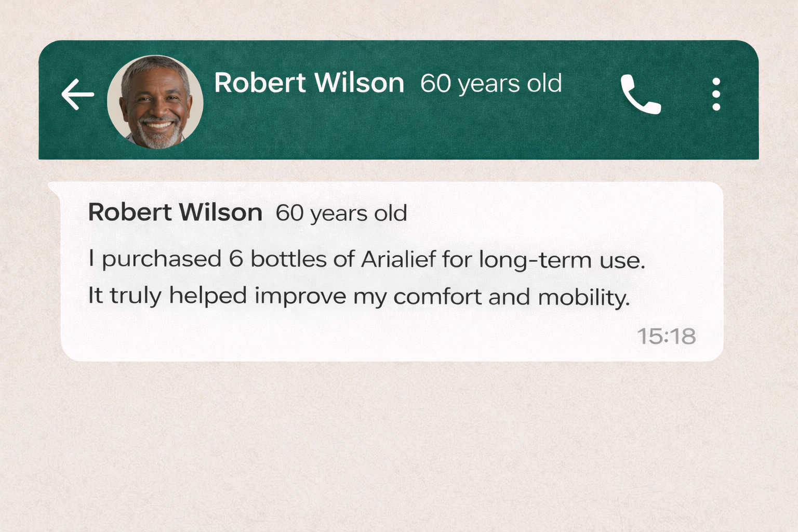Open the three-dot more options menu

click(x=716, y=95)
